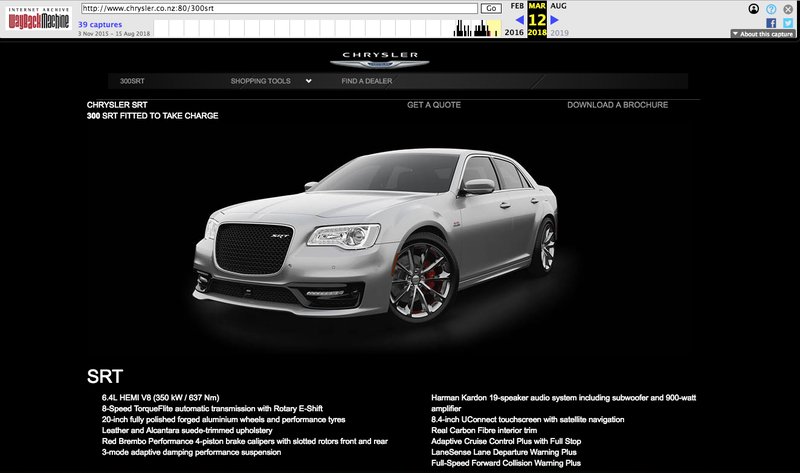Screen dimensions: 800x473
Task: Click '8.4-inch UConnect touchscreen' text
Action: point(483,419)
